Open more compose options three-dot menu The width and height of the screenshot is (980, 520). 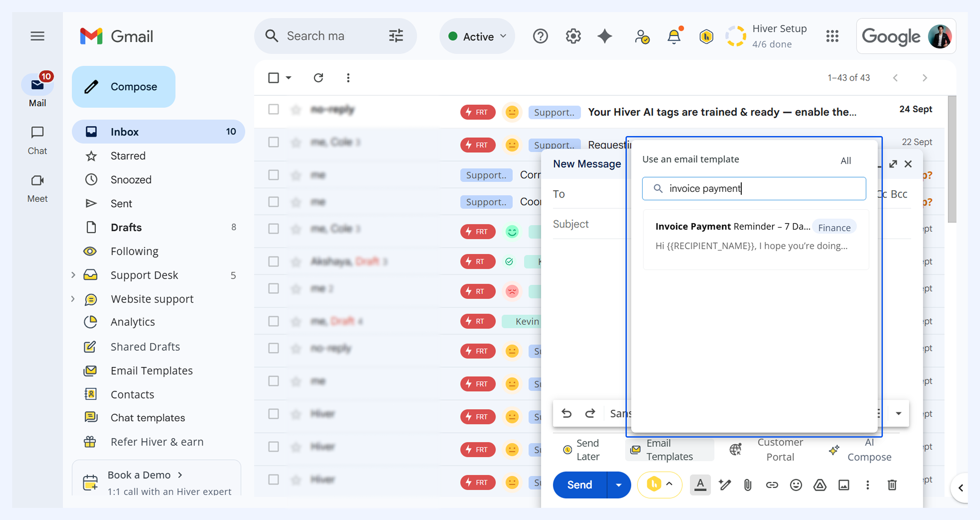868,485
